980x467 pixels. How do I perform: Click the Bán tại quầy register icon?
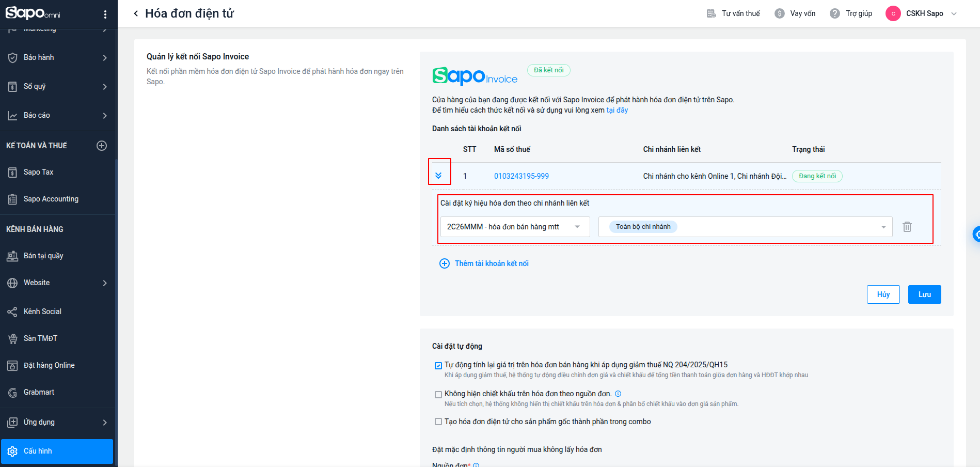point(12,256)
